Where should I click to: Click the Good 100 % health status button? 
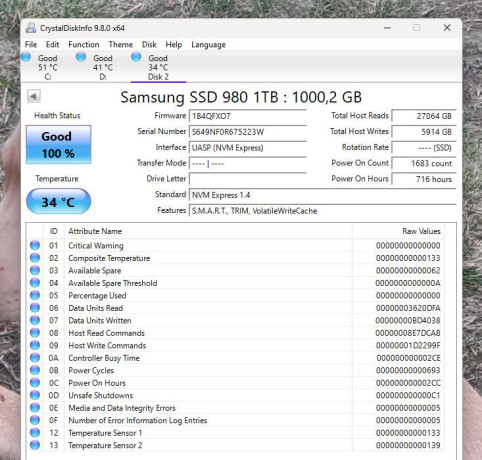58,145
